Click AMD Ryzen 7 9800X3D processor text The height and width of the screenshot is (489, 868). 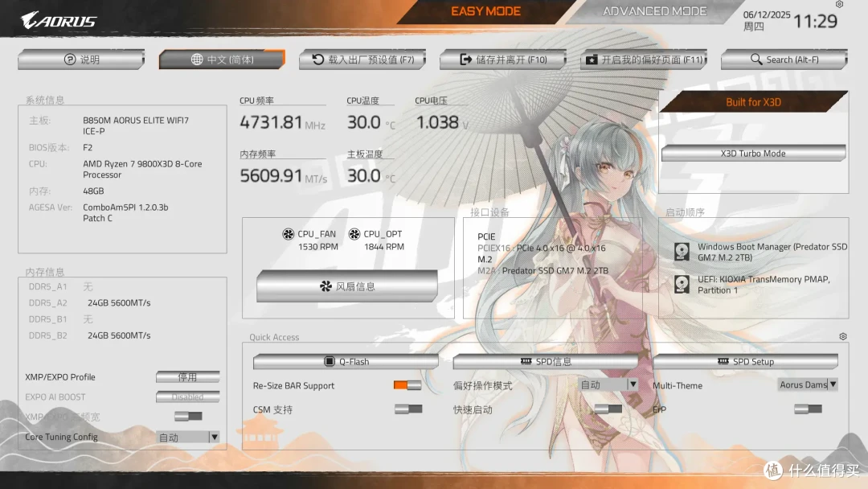pos(142,170)
